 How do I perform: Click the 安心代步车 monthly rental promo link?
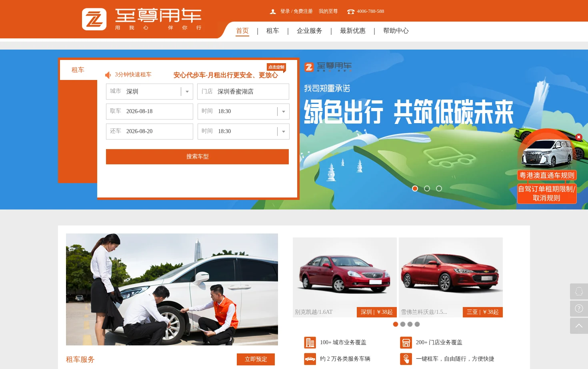coord(226,75)
